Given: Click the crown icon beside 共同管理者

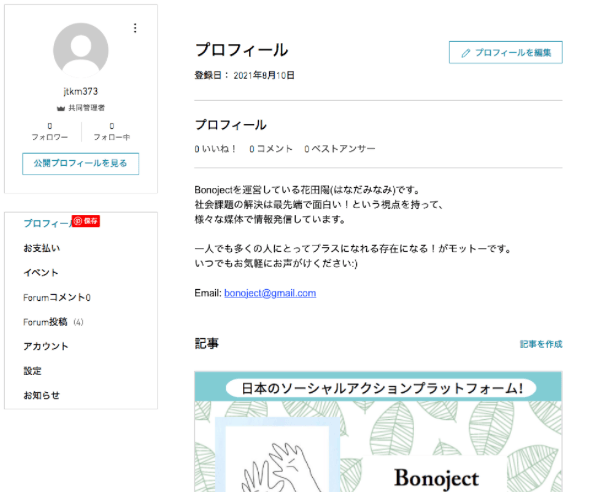Looking at the screenshot, I should coord(61,107).
